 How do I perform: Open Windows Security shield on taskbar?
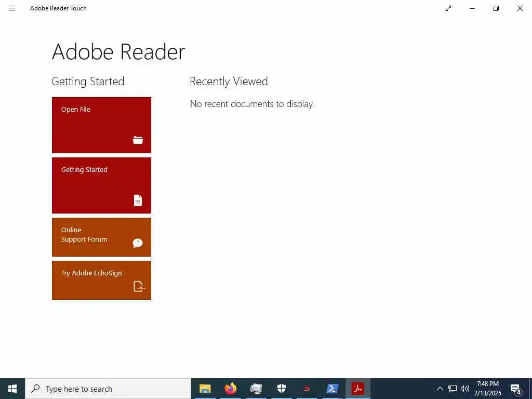coord(281,389)
